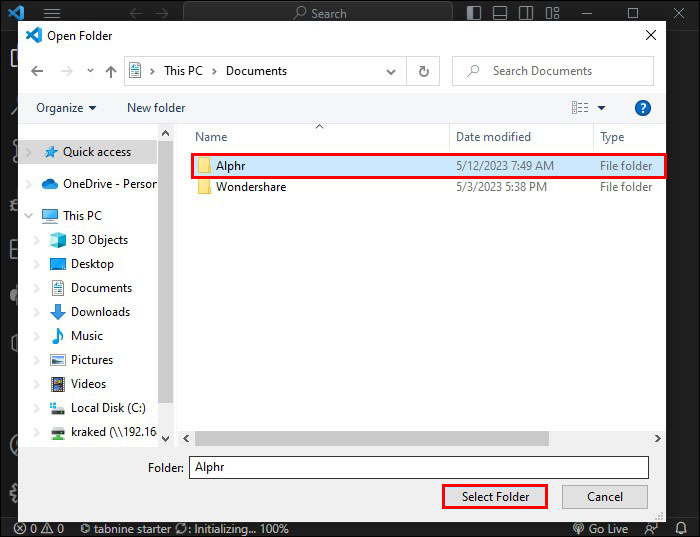Click the Forward arrow in Open Folder dialog
The height and width of the screenshot is (537, 700).
coord(66,71)
